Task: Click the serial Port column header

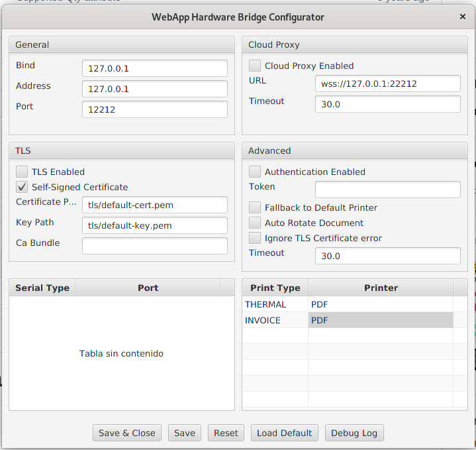Action: point(148,288)
